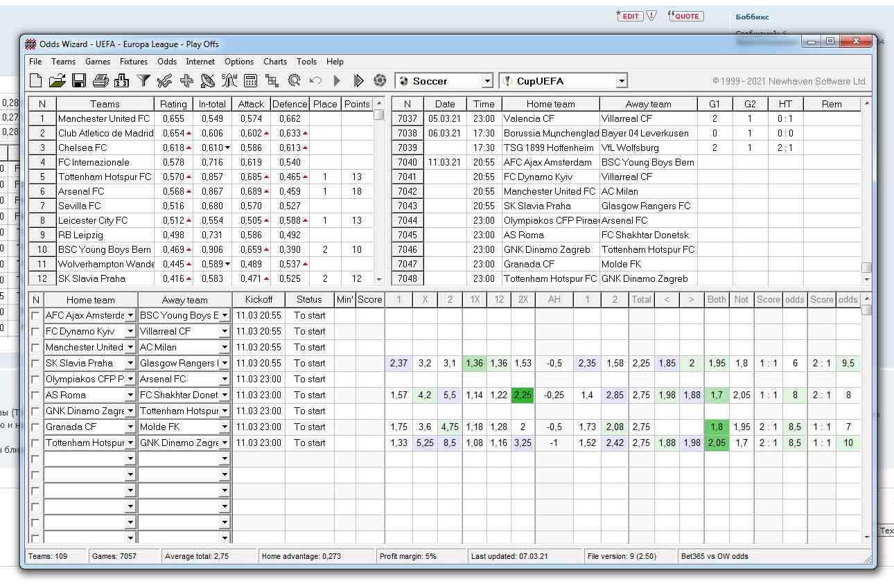The height and width of the screenshot is (588, 894).
Task: Tick the GNK Dinamo Zagreb home match checkbox
Action: coord(36,411)
